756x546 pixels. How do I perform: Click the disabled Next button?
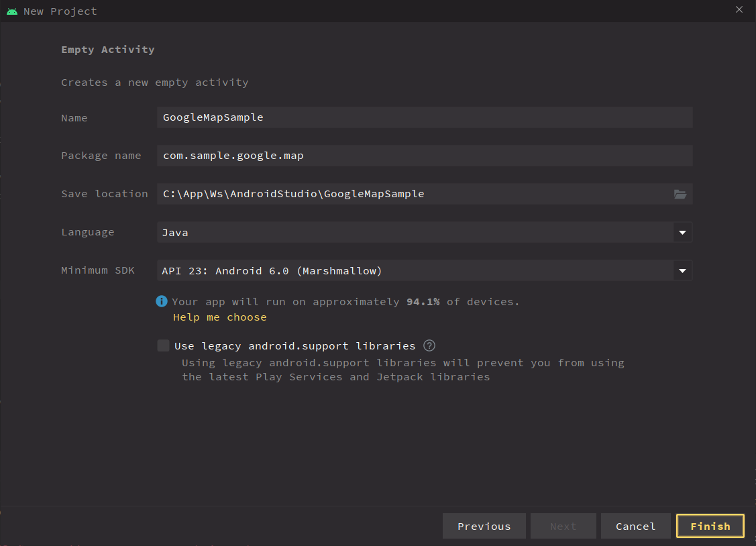pos(563,527)
